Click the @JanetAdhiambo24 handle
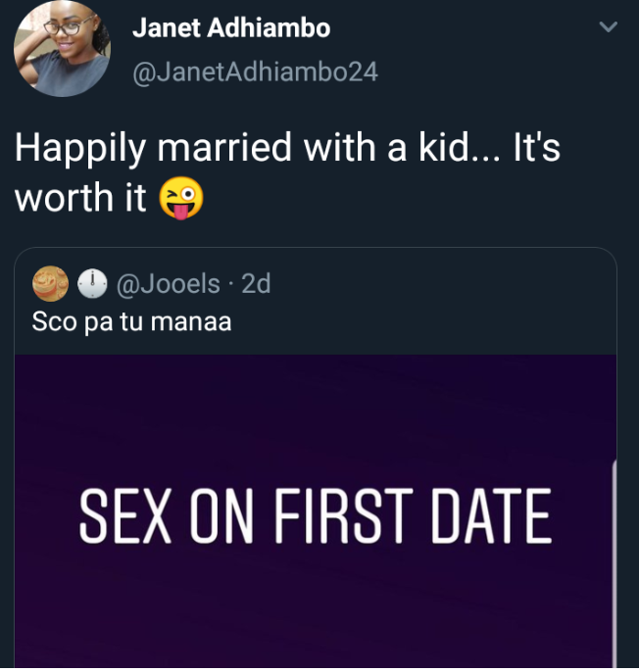 pos(254,72)
